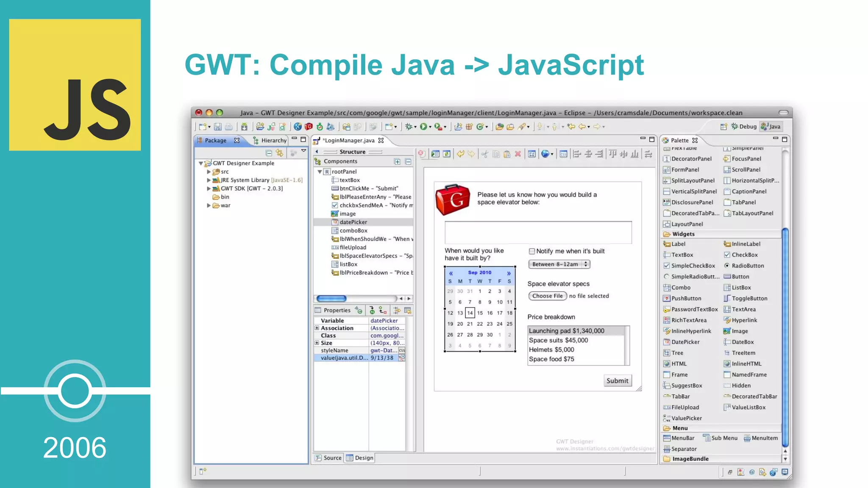Select the DatePicker widget in the Palette

(682, 342)
